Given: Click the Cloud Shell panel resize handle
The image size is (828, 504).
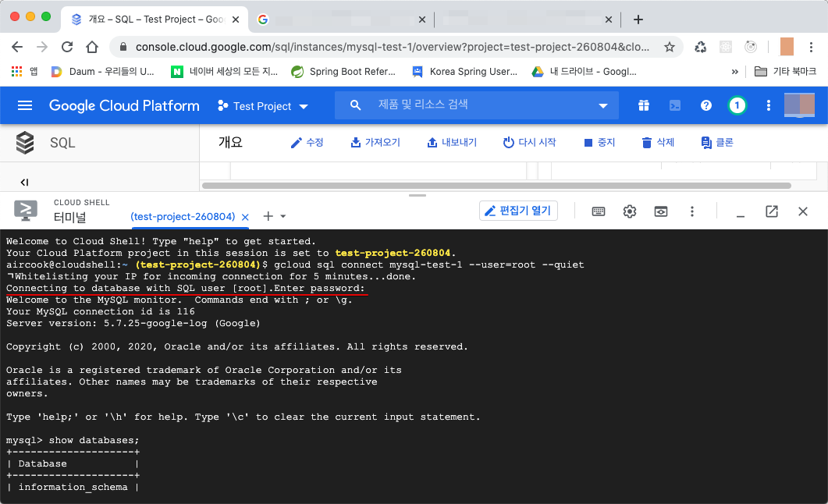Looking at the screenshot, I should pos(418,195).
